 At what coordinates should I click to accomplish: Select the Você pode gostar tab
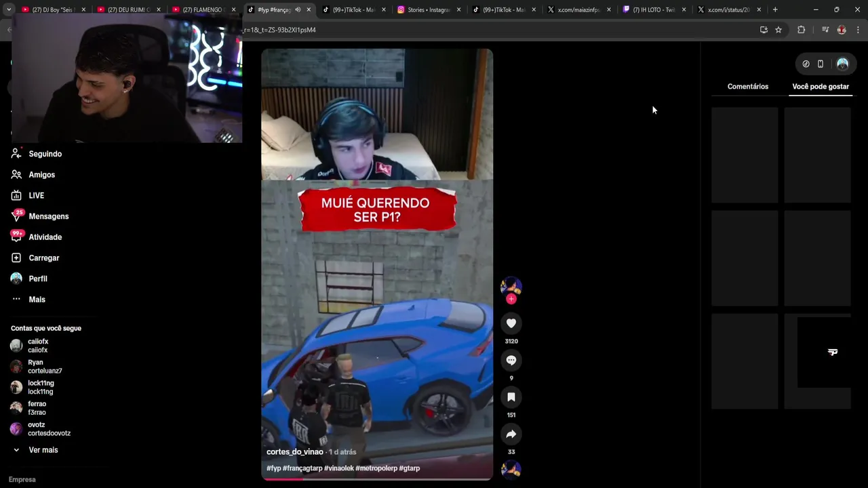tap(821, 86)
